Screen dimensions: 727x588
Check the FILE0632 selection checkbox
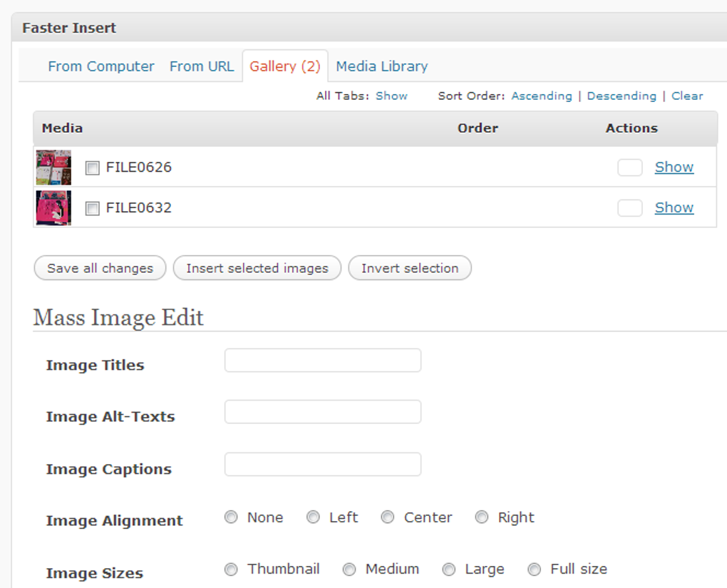point(92,207)
